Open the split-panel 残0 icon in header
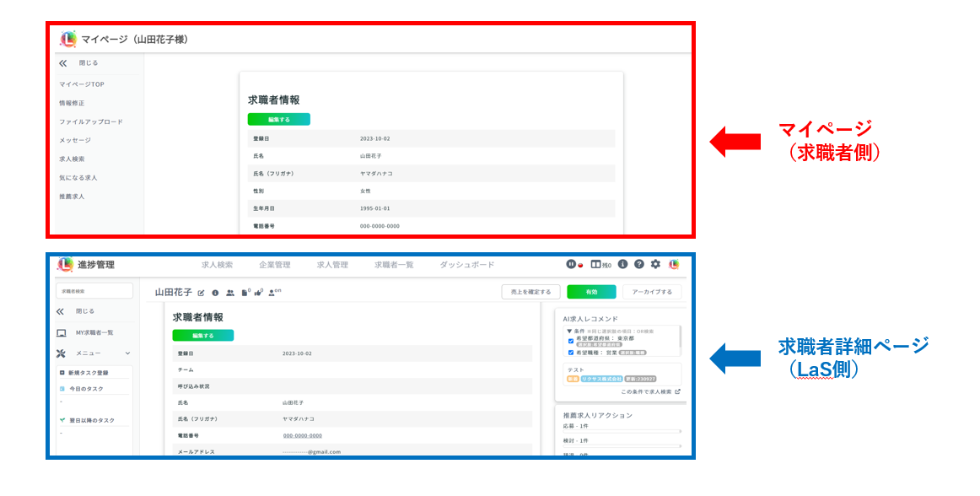The image size is (980, 496). 596,265
